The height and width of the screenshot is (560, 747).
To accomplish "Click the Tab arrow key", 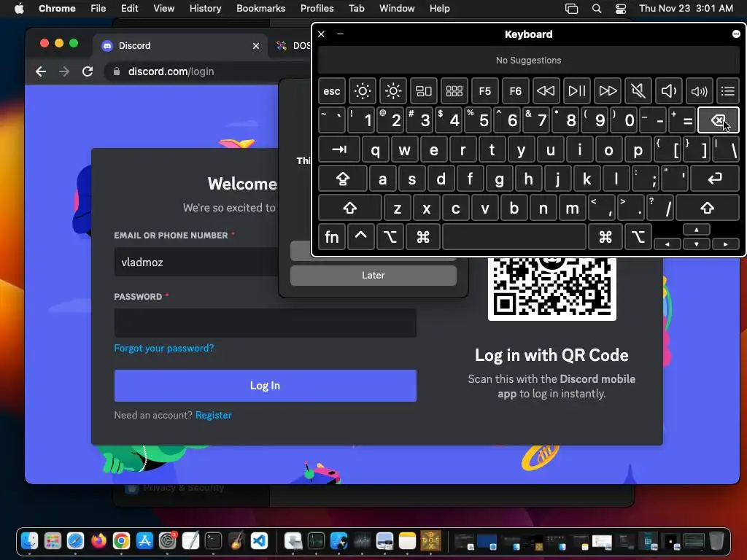I will (x=339, y=149).
